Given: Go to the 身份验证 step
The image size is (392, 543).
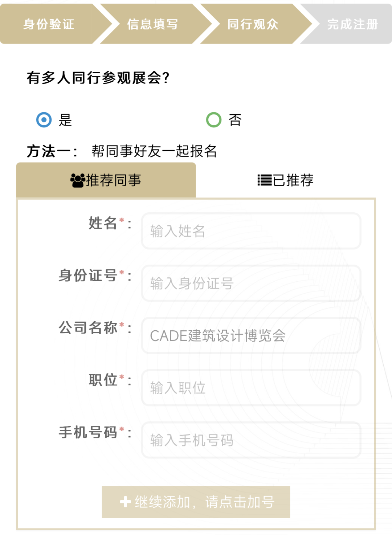Looking at the screenshot, I should coord(49,24).
